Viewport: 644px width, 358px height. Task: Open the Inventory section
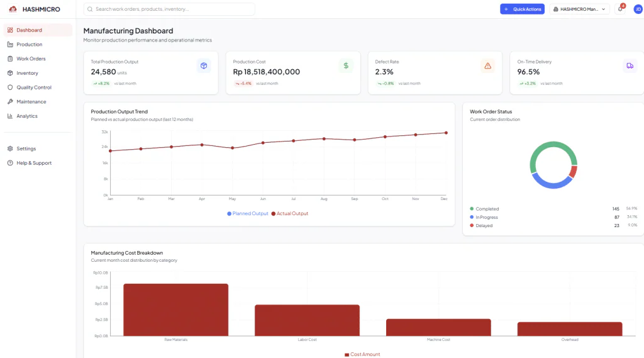tap(38, 73)
